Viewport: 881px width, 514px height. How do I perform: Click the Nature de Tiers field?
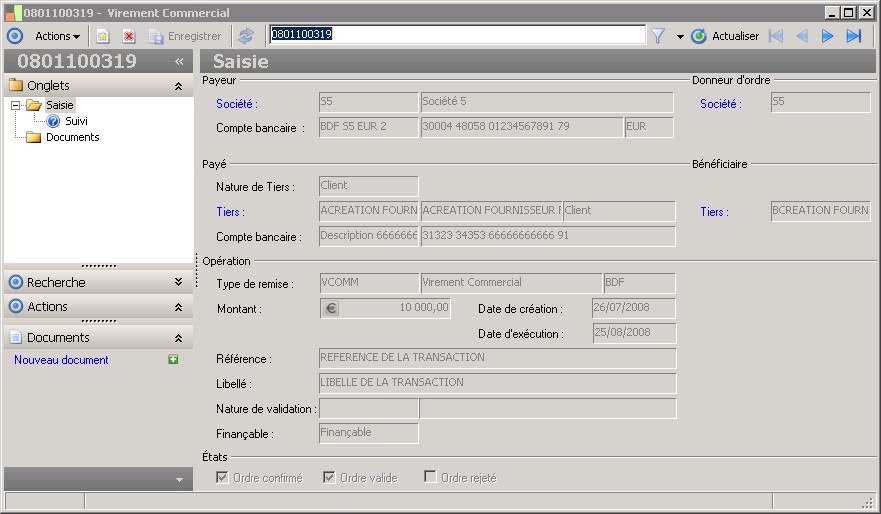(369, 186)
